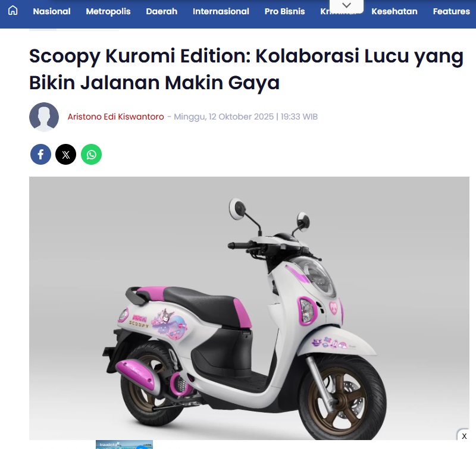Go to Pro Bisnis section

tap(284, 11)
